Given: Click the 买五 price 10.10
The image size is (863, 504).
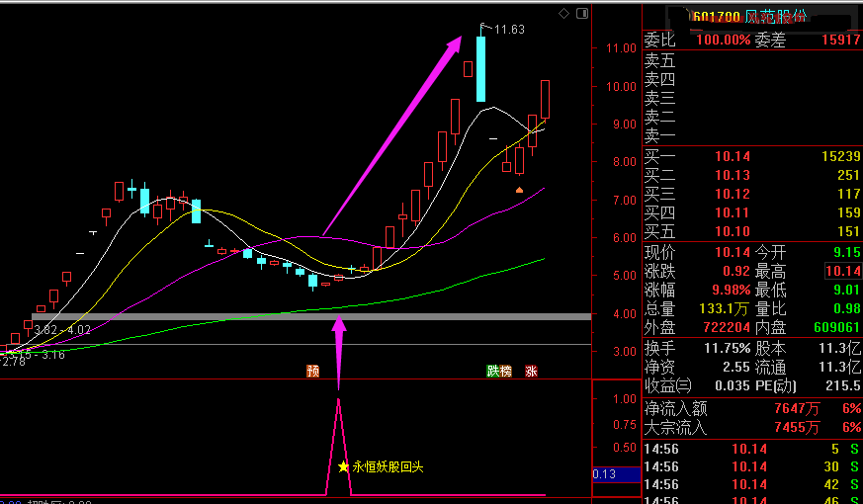Looking at the screenshot, I should 733,231.
